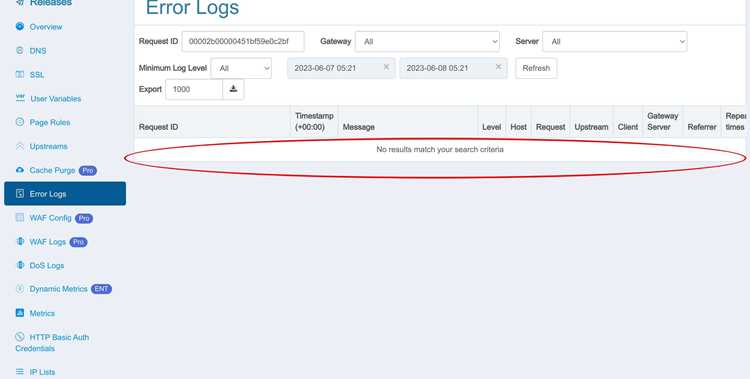Click the Referrer column header
This screenshot has width=750, height=379.
point(702,127)
